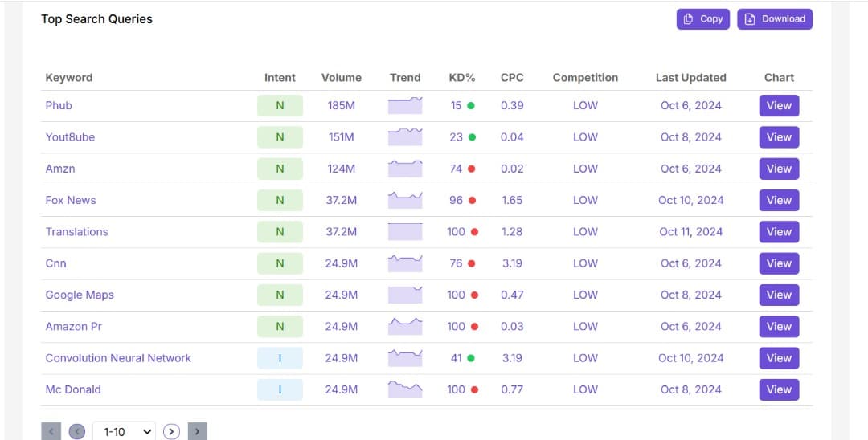This screenshot has width=868, height=440.
Task: Click the Volume column header
Action: coord(342,78)
